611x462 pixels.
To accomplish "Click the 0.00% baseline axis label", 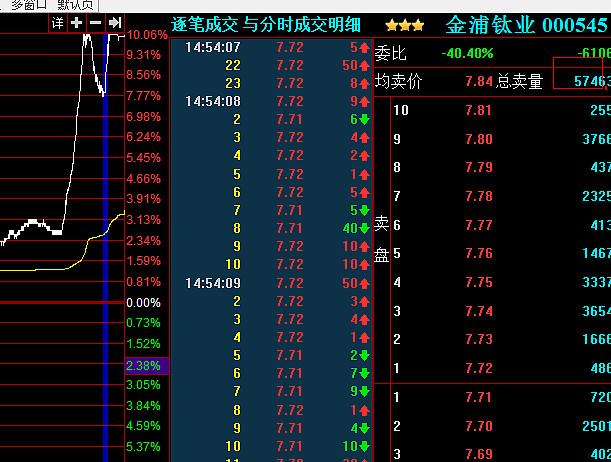I will coord(143,303).
